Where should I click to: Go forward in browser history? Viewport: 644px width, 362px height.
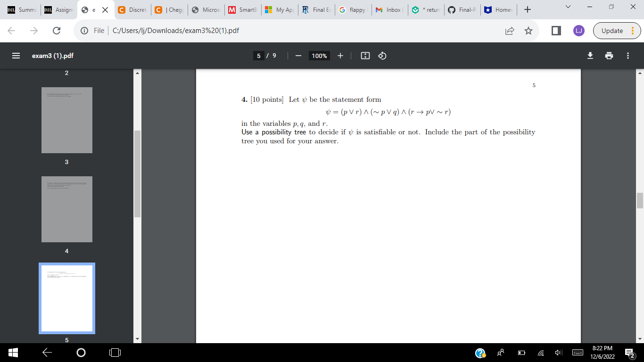[34, 31]
